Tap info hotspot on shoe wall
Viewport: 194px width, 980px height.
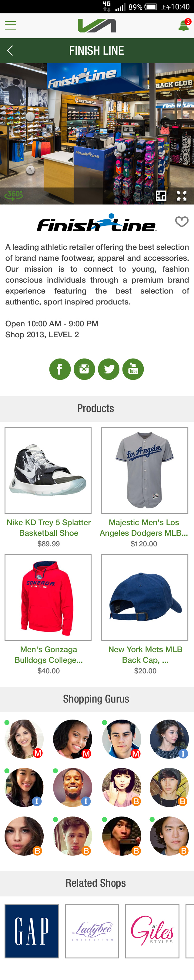(30, 117)
